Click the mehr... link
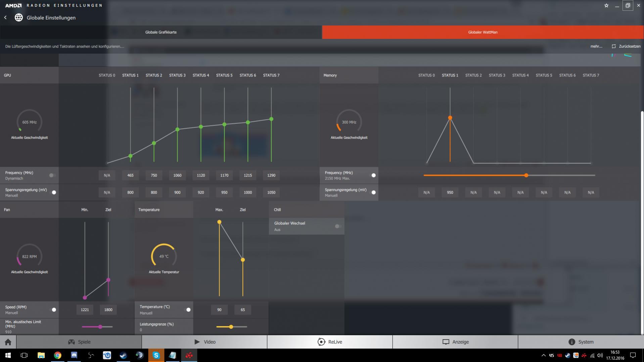The height and width of the screenshot is (362, 644). pos(596,46)
